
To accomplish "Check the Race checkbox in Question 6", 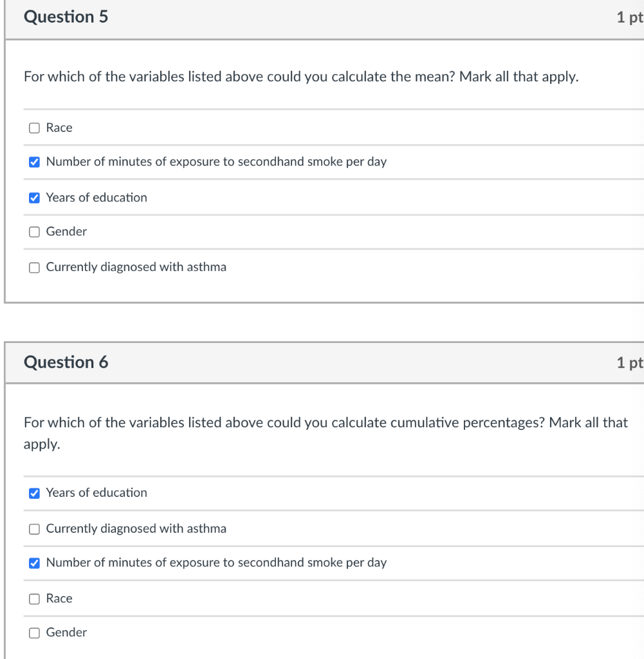I will coord(34,599).
